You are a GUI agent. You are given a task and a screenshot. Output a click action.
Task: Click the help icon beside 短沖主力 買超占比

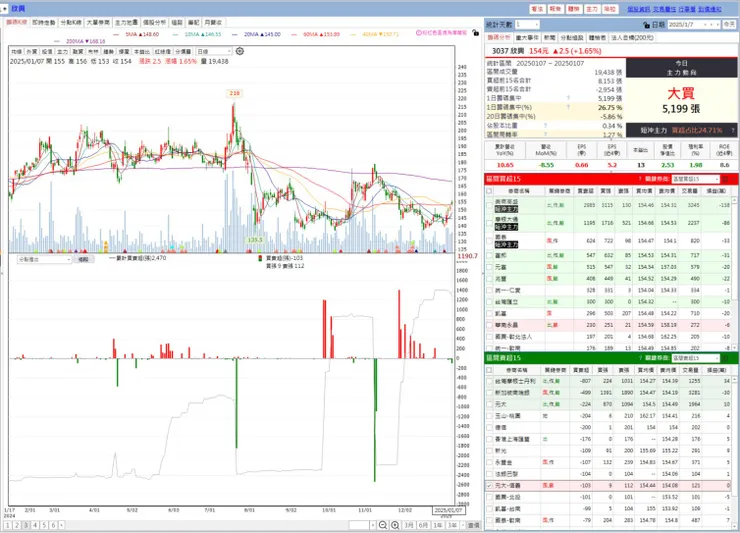(732, 130)
